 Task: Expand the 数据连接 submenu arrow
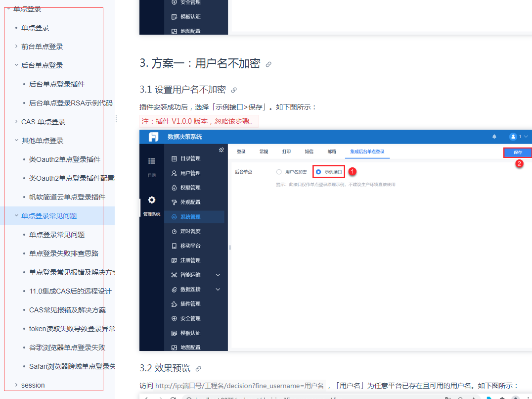point(218,290)
